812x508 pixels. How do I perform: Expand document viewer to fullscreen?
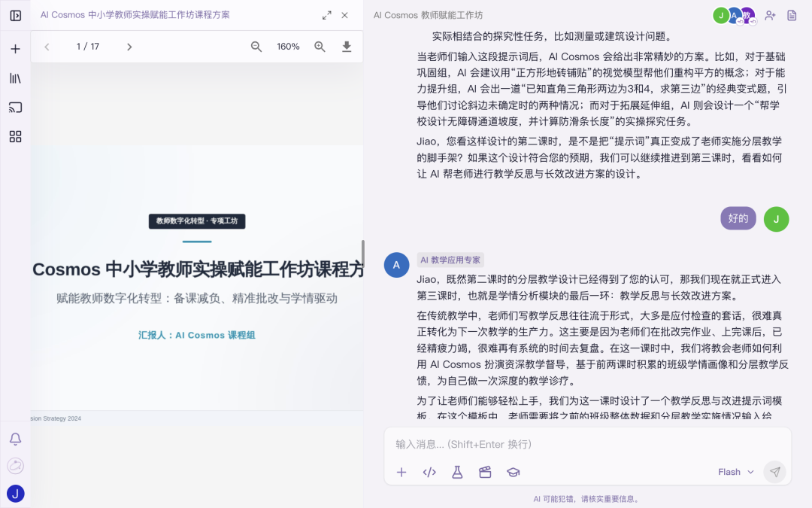point(327,16)
